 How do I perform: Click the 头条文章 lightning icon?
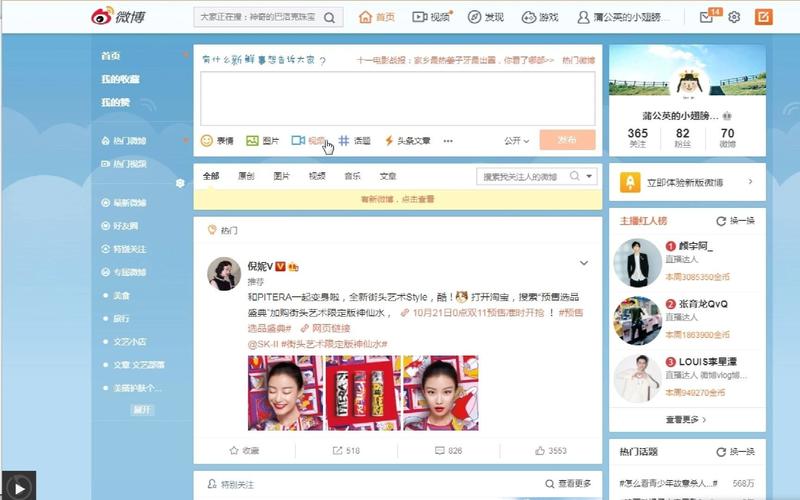point(389,140)
